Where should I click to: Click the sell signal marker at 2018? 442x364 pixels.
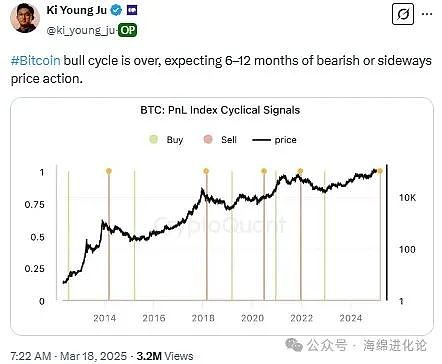[206, 171]
